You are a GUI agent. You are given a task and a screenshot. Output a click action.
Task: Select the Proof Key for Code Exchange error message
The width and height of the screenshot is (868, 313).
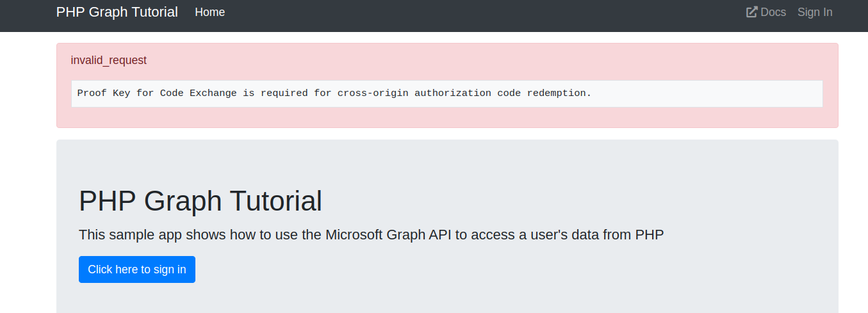coord(334,93)
